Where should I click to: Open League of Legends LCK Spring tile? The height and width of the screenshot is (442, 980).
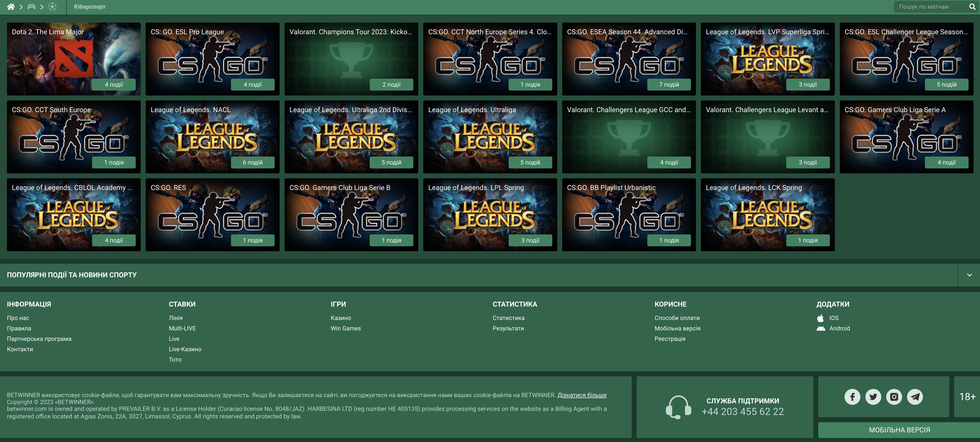pos(767,215)
